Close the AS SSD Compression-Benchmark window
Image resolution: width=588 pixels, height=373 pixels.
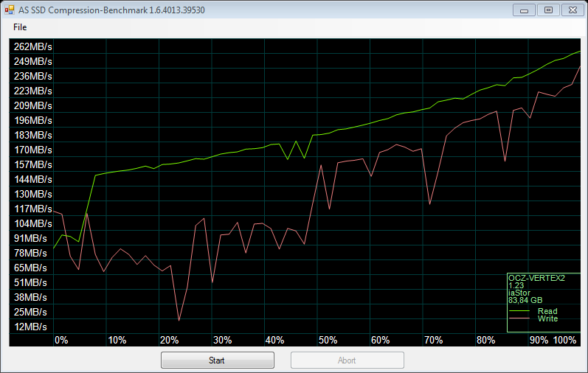tap(571, 10)
